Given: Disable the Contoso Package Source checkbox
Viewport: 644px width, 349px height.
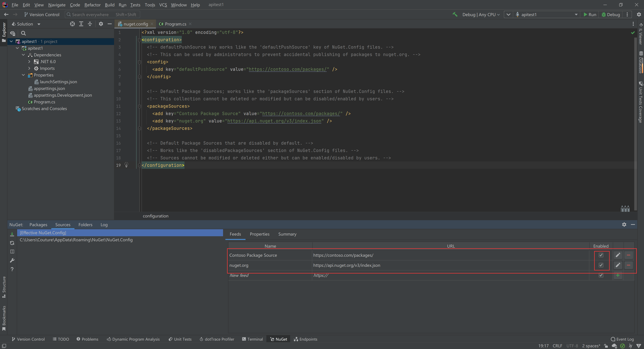Looking at the screenshot, I should click(601, 255).
